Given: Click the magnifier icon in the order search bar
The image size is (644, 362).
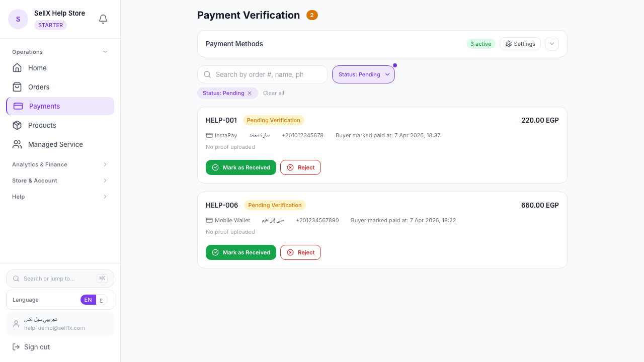Looking at the screenshot, I should point(207,74).
